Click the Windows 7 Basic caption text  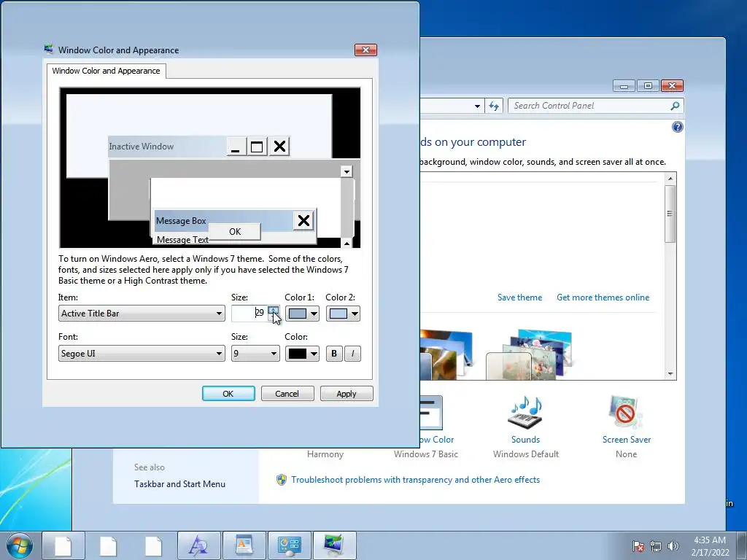[426, 454]
